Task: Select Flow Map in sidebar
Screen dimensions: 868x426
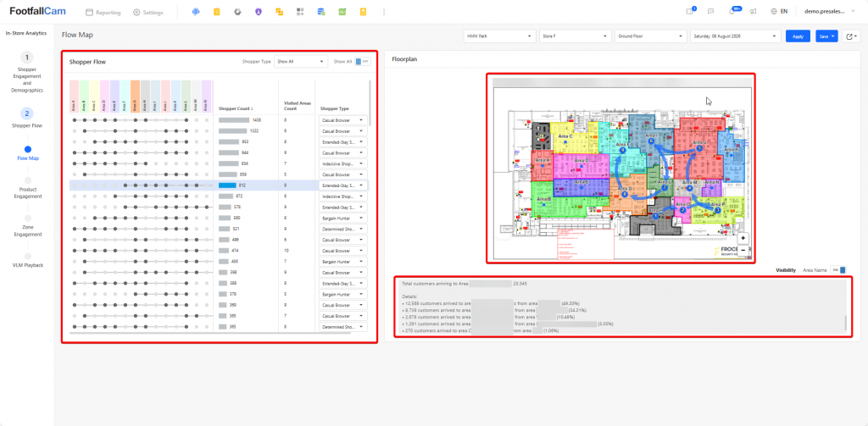Action: click(x=26, y=158)
